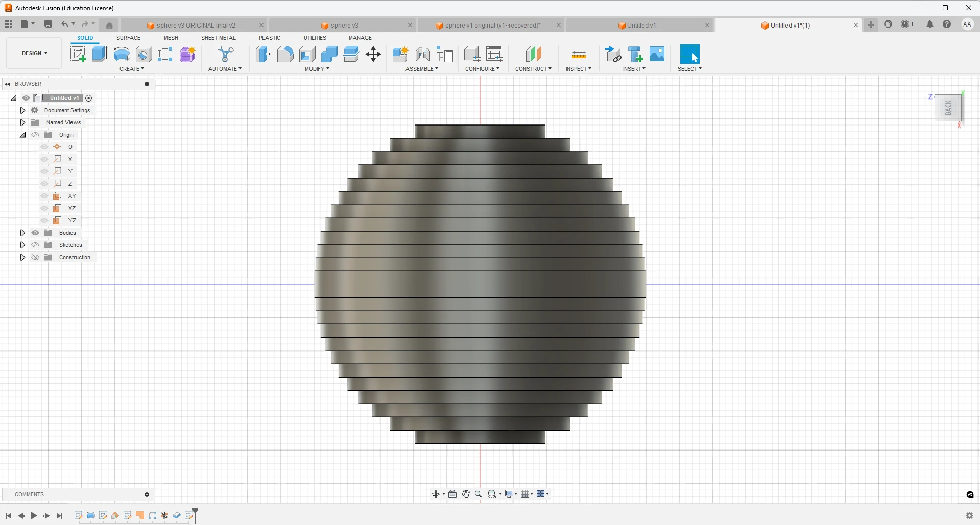Select the Pan hand tool
The width and height of the screenshot is (980, 525).
(466, 494)
